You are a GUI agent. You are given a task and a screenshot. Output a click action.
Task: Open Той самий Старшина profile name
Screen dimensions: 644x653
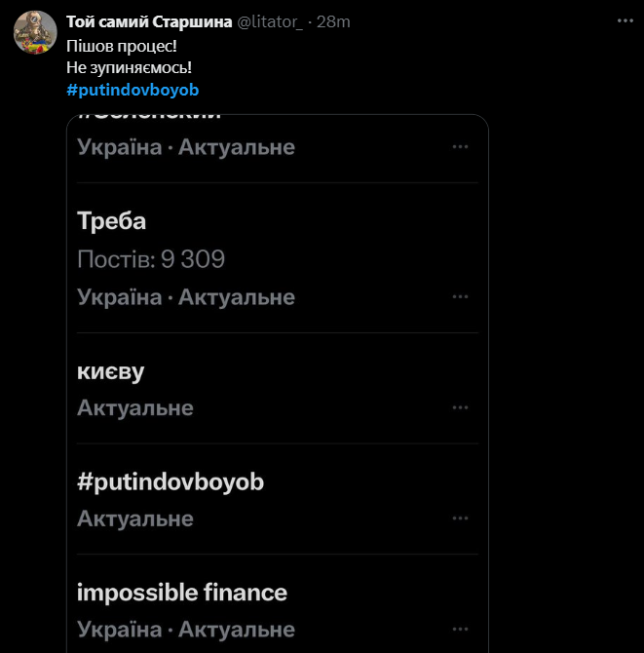(x=149, y=21)
